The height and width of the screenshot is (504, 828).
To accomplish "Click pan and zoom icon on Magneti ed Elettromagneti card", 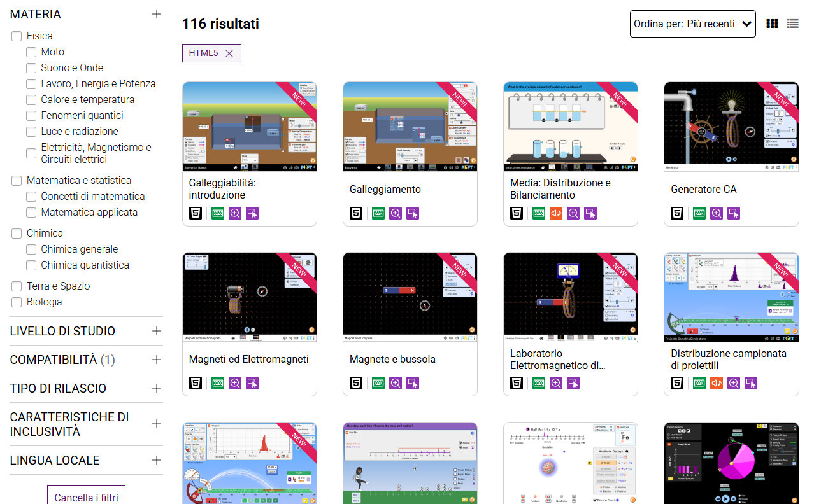I will click(235, 383).
